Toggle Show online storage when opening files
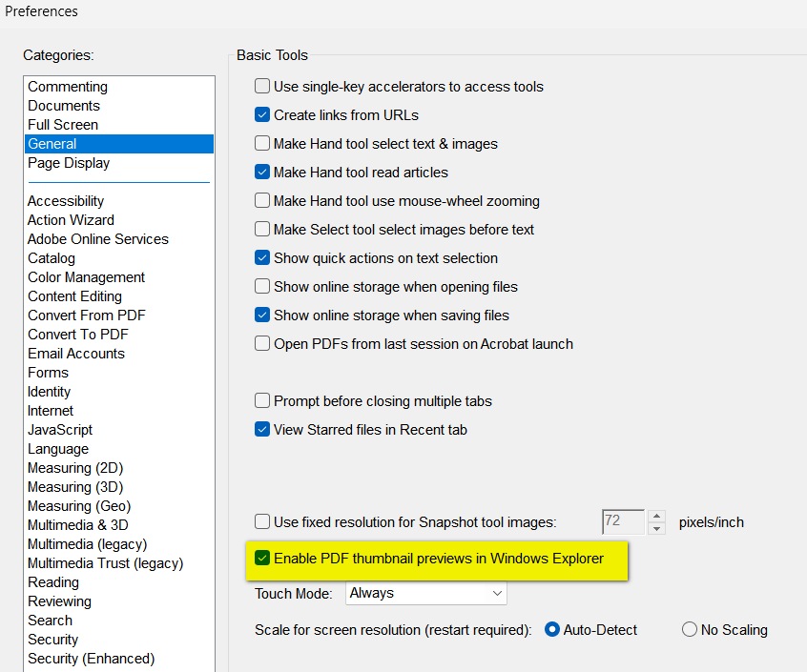Image resolution: width=807 pixels, height=672 pixels. click(262, 287)
